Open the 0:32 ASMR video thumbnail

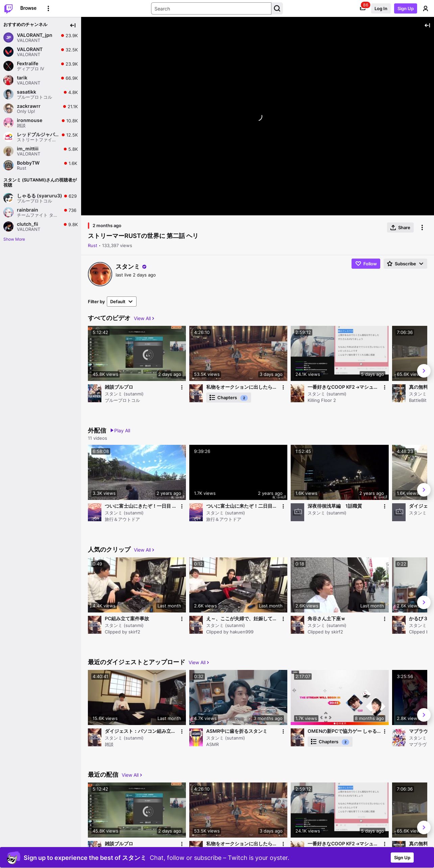click(238, 697)
